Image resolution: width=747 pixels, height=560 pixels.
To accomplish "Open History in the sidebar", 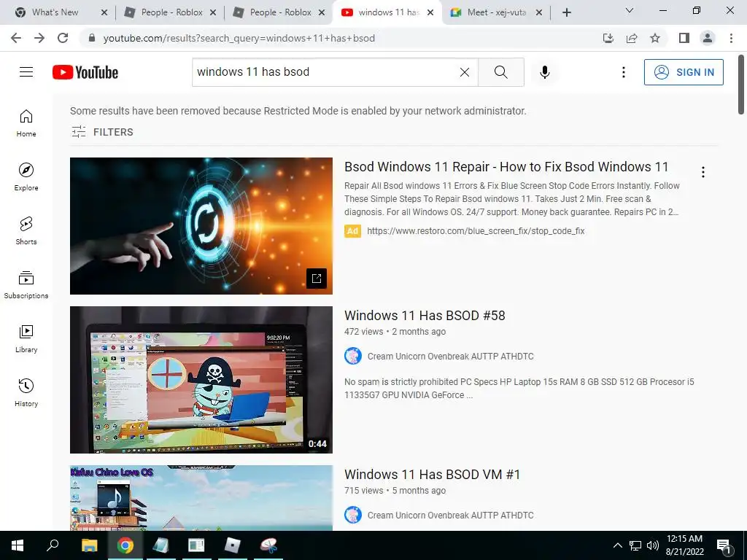I will [x=26, y=392].
